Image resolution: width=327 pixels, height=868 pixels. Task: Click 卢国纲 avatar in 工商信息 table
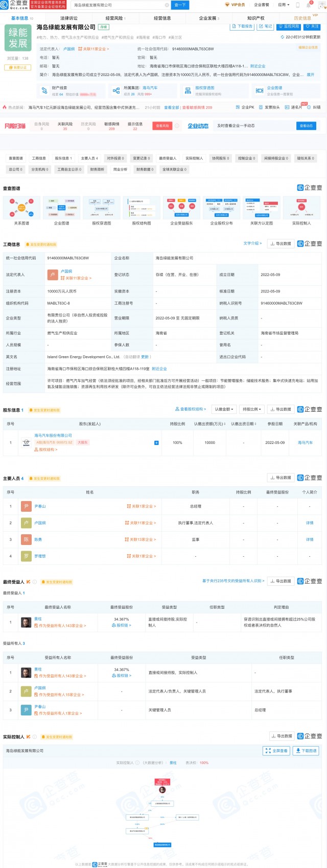point(53,275)
